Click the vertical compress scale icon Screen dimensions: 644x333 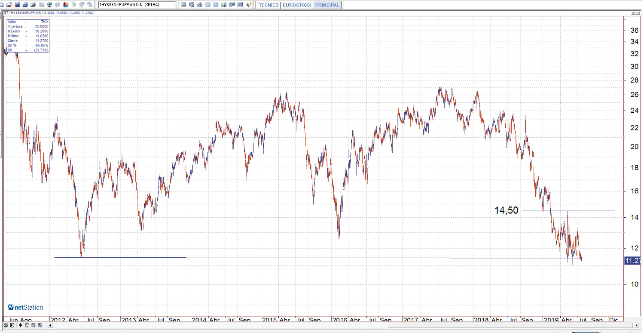20,325
